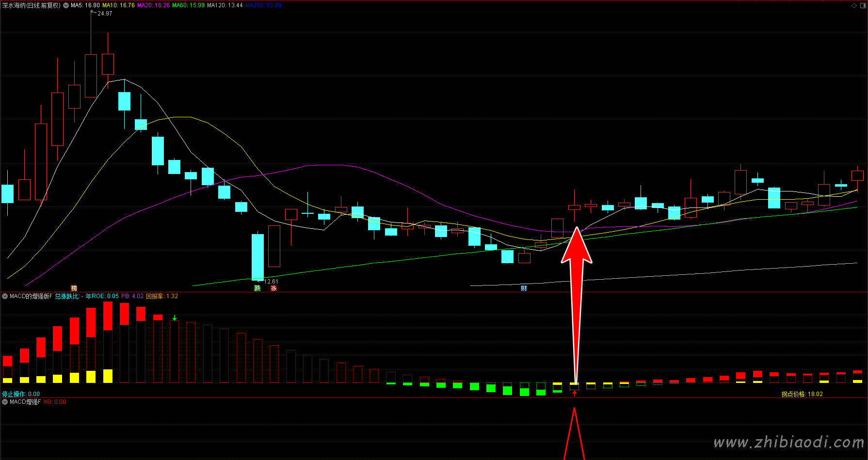The height and width of the screenshot is (460, 868).
Task: Click the 停止操作: 0.00 label
Action: pyautogui.click(x=21, y=394)
